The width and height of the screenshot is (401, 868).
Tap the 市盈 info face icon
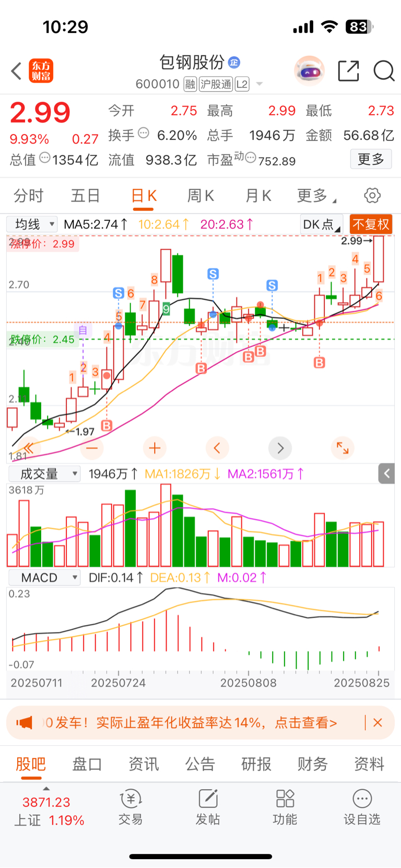pyautogui.click(x=251, y=158)
